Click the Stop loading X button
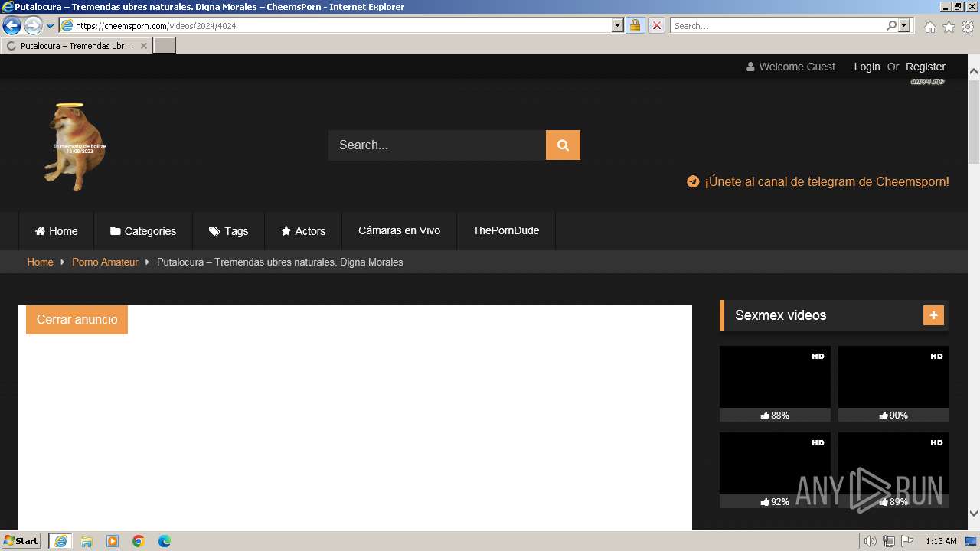 click(x=656, y=25)
